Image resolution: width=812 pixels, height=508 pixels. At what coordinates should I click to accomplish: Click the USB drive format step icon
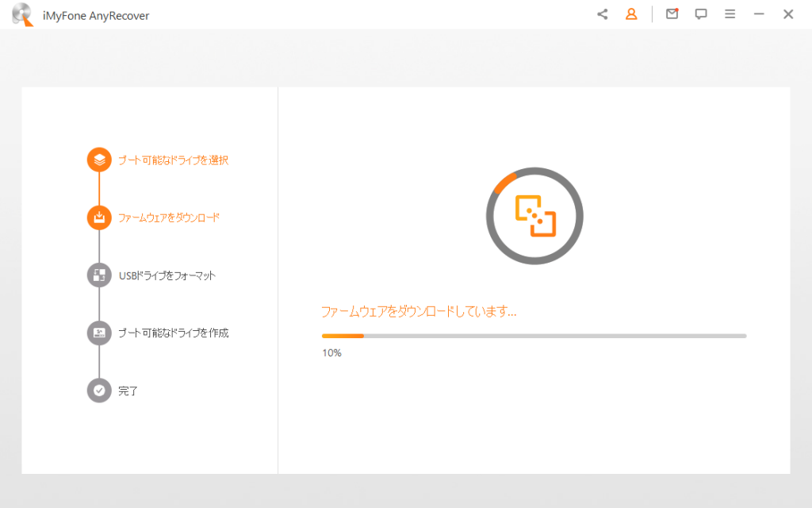click(99, 275)
